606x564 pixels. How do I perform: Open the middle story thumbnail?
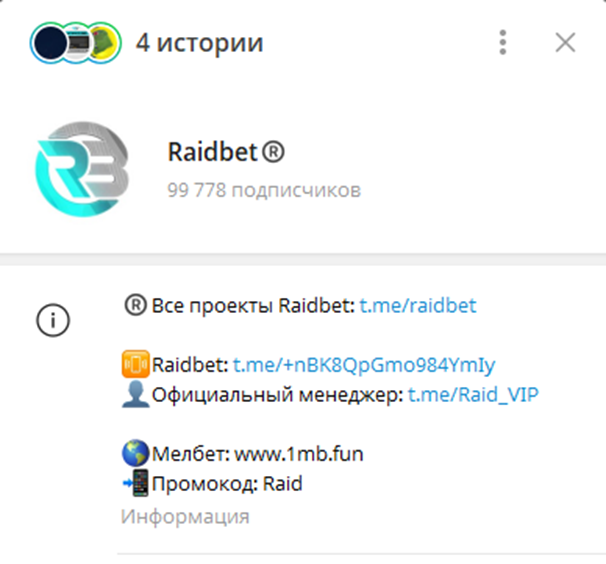(x=77, y=43)
